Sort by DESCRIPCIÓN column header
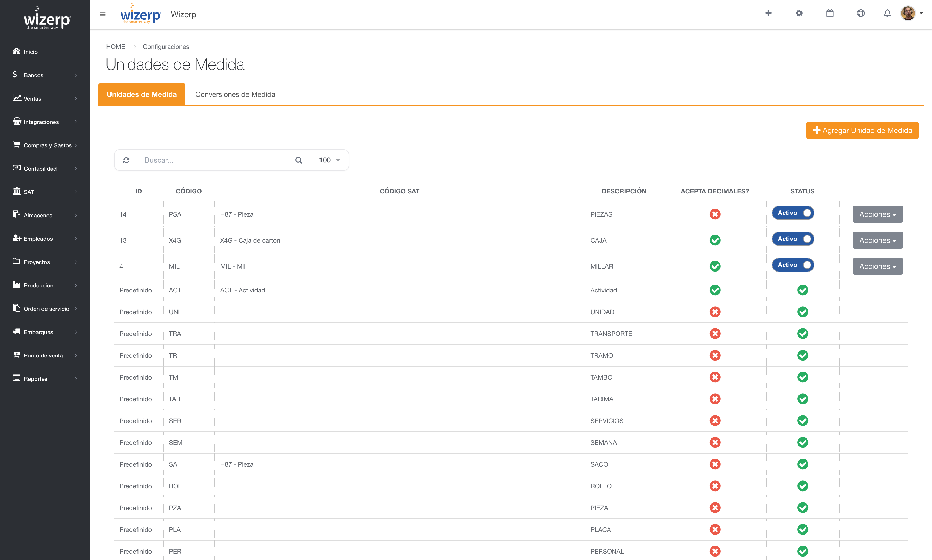Screen dimensions: 932x560 pos(624,191)
